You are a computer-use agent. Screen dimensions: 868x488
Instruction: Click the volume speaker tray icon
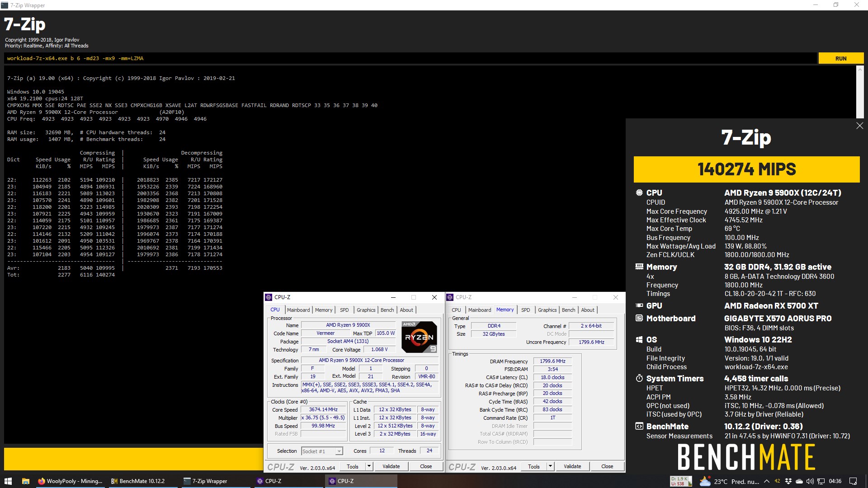tap(810, 481)
